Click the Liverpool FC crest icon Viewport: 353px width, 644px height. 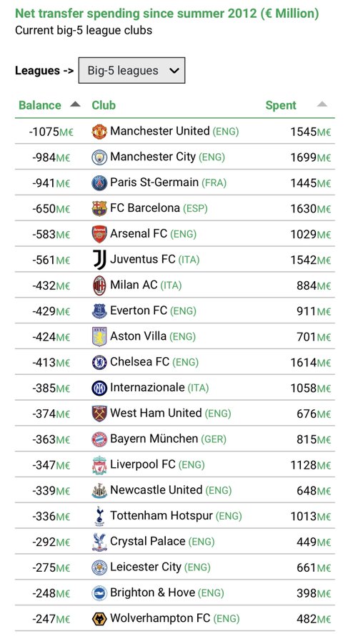pos(99,465)
